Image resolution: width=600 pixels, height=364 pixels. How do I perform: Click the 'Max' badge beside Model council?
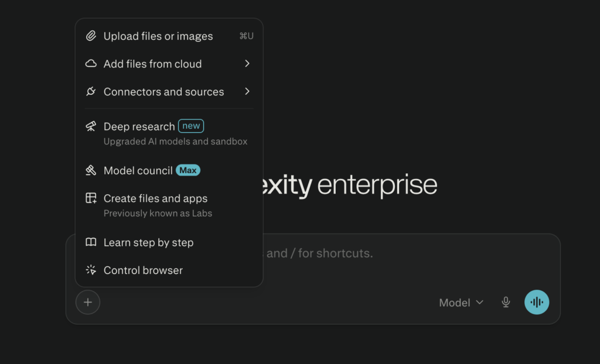click(x=188, y=170)
